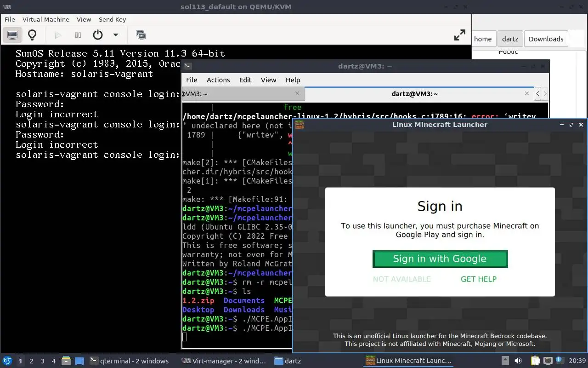Open qterminal Help menu
Screen dimensions: 588x368
(293, 80)
